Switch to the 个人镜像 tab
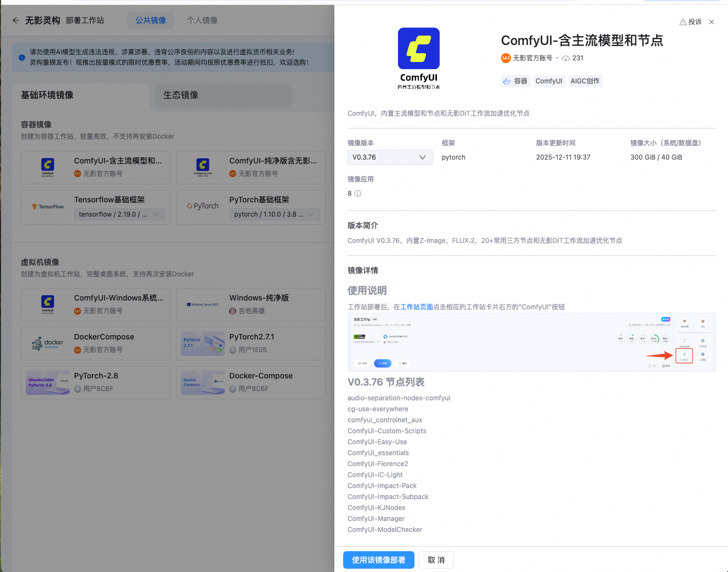 (201, 20)
